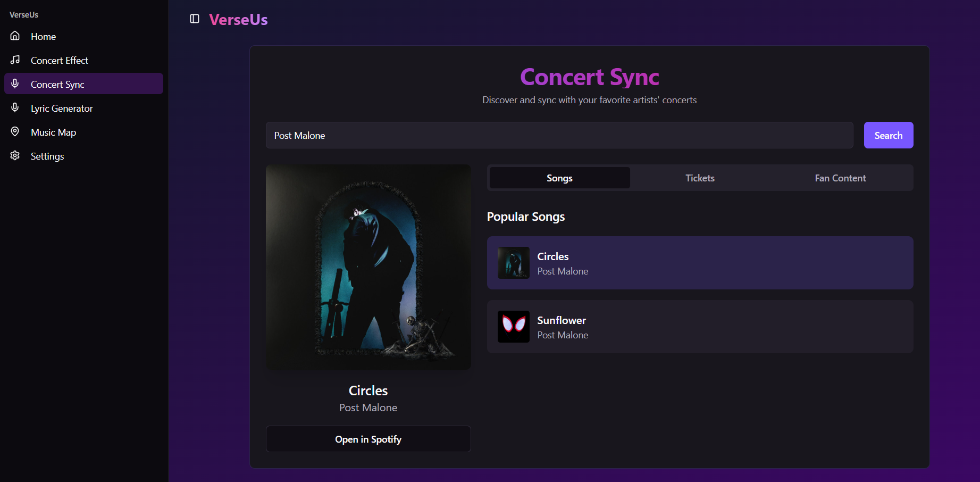Click the Circles song thumbnail
980x482 pixels.
[514, 263]
